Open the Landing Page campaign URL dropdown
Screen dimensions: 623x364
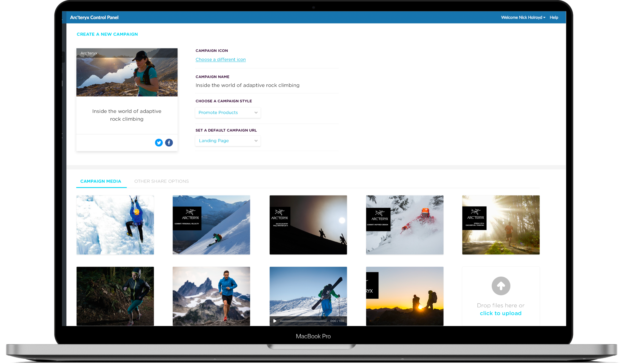228,141
